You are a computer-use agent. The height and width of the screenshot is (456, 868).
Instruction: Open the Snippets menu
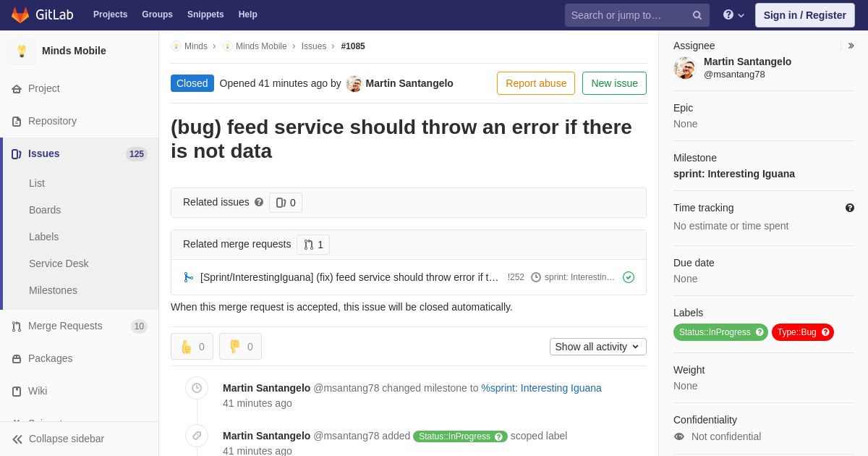[x=205, y=14]
